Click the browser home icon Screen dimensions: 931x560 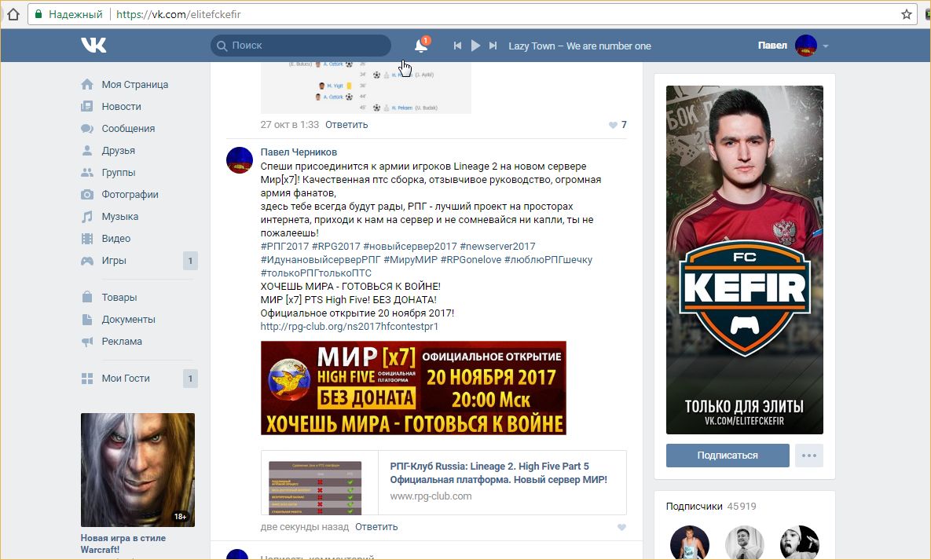tap(13, 14)
